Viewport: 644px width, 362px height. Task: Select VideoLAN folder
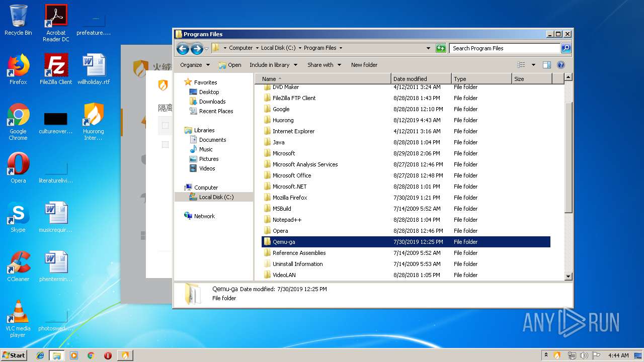406,275
